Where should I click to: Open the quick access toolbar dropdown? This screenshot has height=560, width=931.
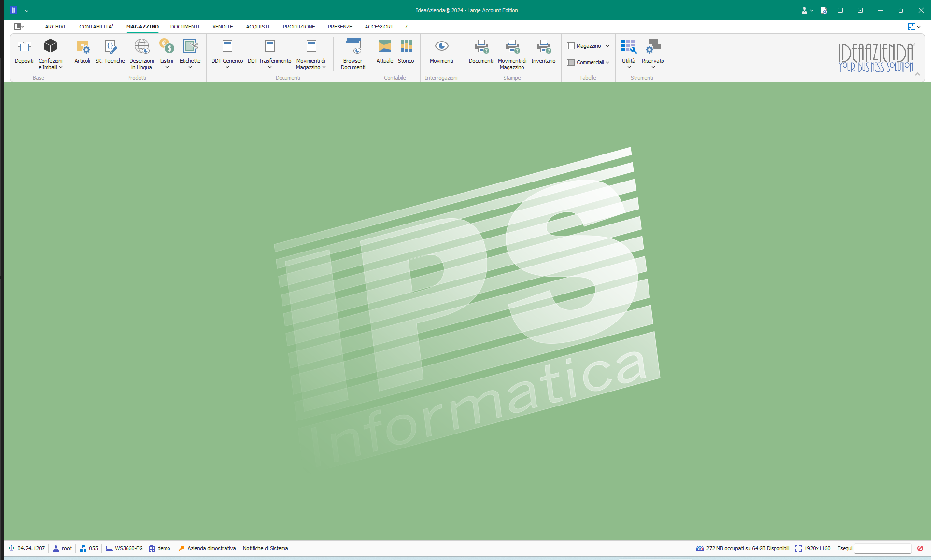pos(27,10)
